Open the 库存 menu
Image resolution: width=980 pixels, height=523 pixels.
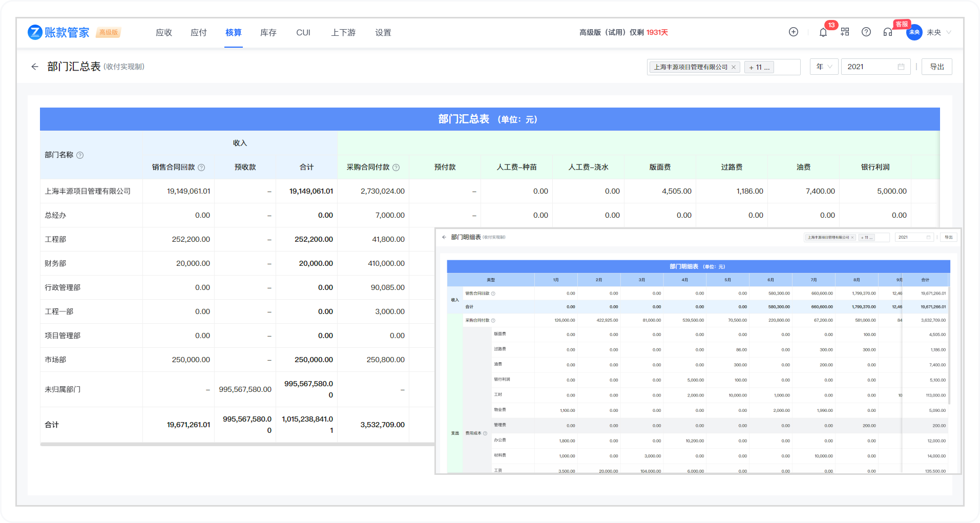tap(268, 32)
